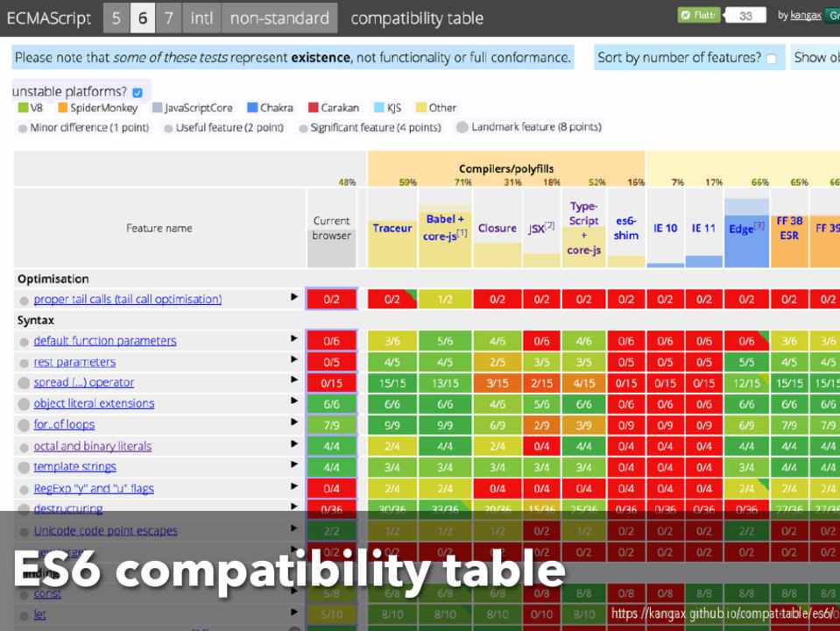Click the gray dot beside for..of loops
This screenshot has height=631, width=840.
(25, 426)
